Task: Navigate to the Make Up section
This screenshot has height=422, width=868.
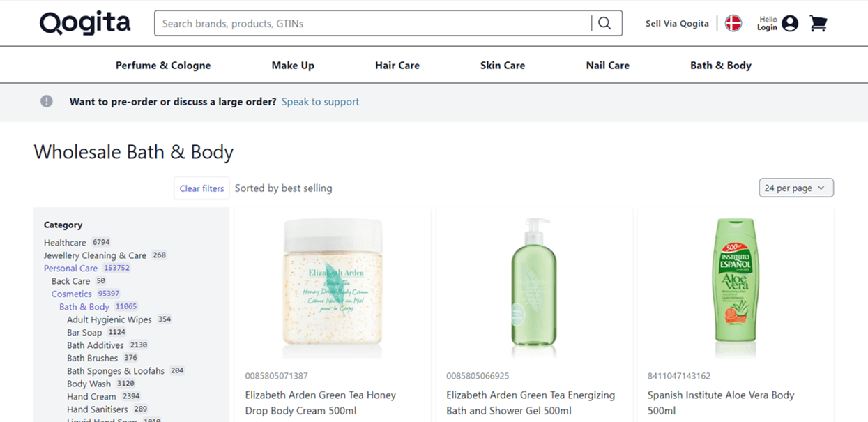Action: pyautogui.click(x=293, y=65)
